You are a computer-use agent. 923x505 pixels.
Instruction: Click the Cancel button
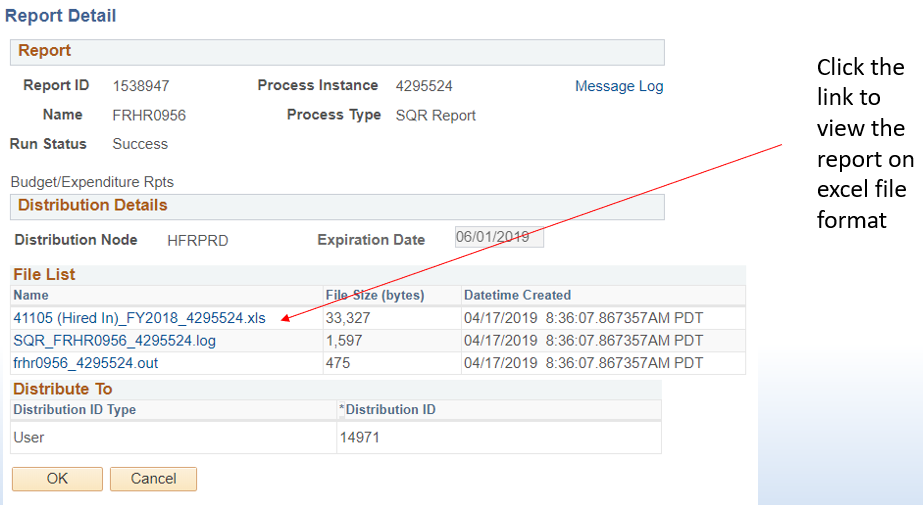point(153,479)
